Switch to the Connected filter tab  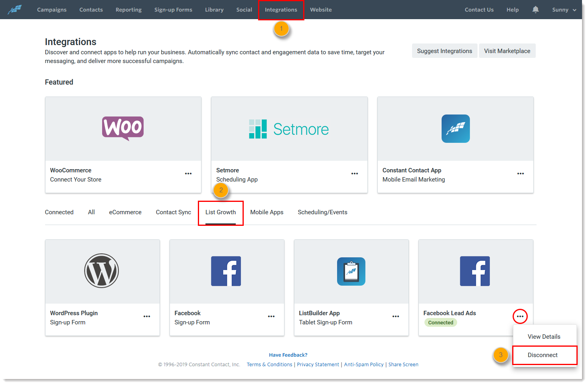click(59, 212)
